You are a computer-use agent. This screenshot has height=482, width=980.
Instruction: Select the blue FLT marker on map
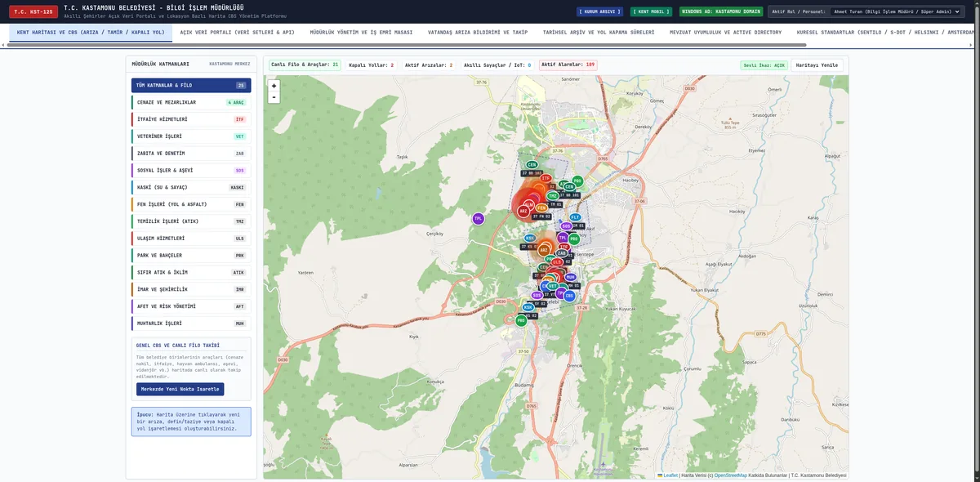coord(575,217)
